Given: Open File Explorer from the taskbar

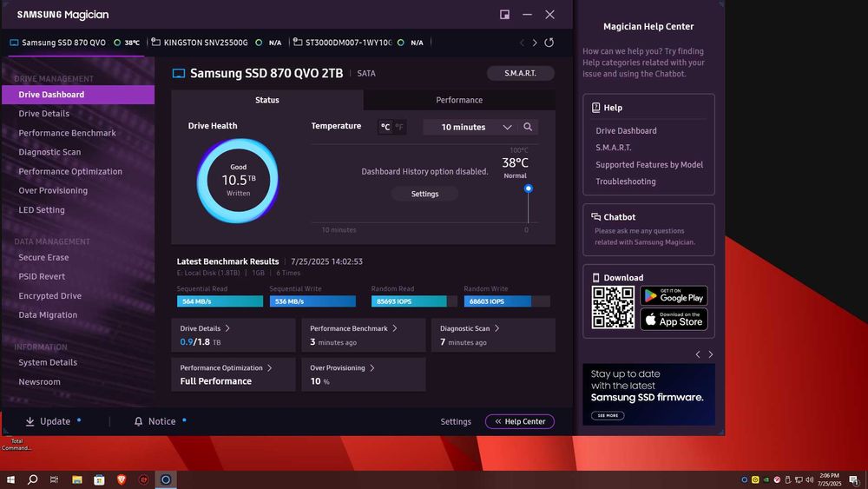Looking at the screenshot, I should 77,479.
